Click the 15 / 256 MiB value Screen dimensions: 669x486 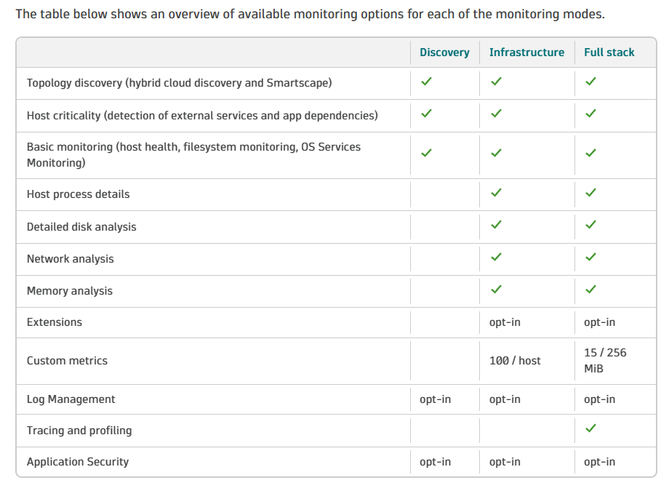point(605,360)
